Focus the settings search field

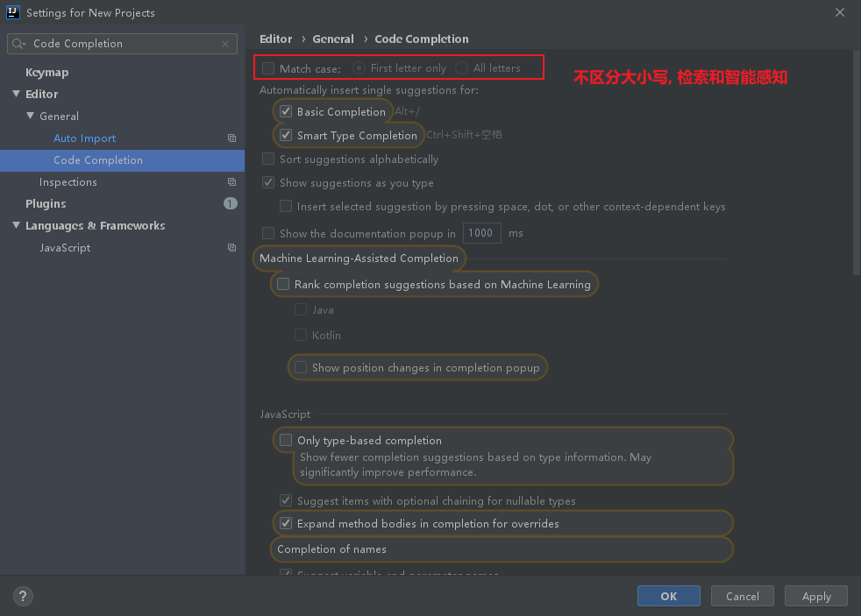[124, 43]
